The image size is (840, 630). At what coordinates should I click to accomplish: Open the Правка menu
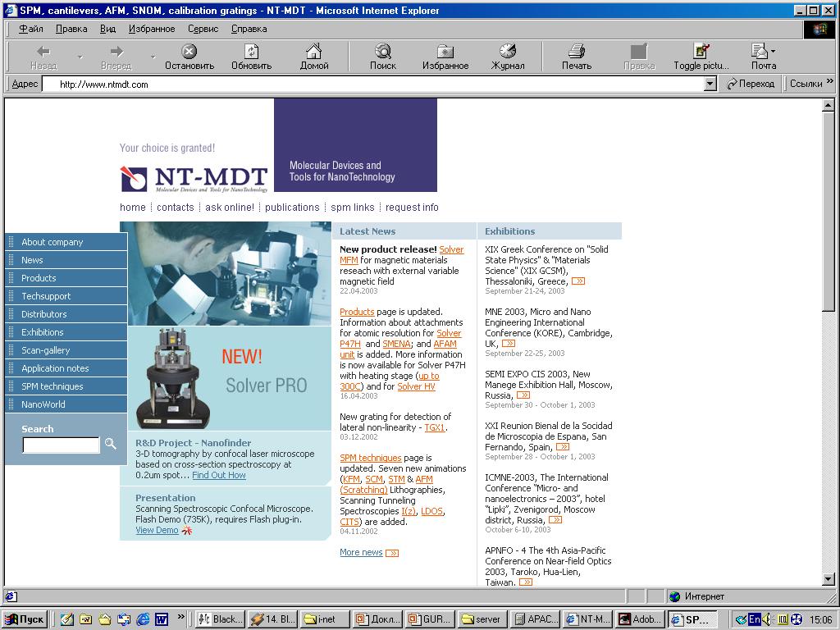click(71, 29)
